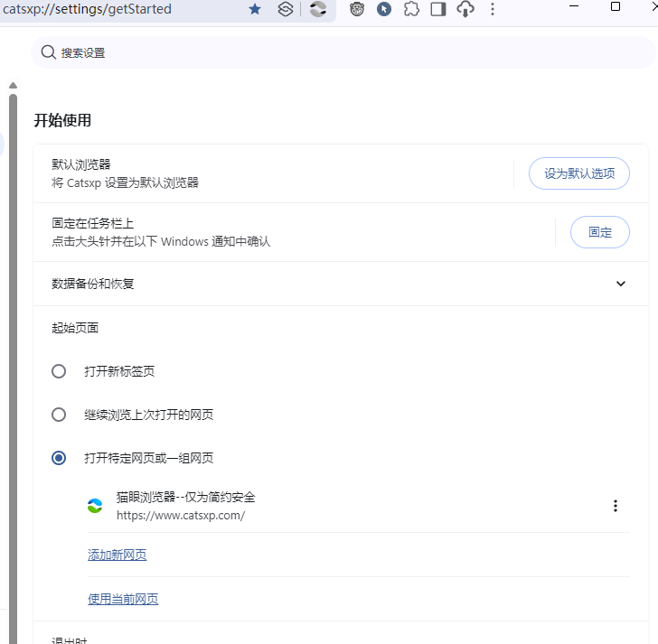Click the Catsxp swirl logo icon in address bar
This screenshot has height=644, width=658.
[x=318, y=9]
